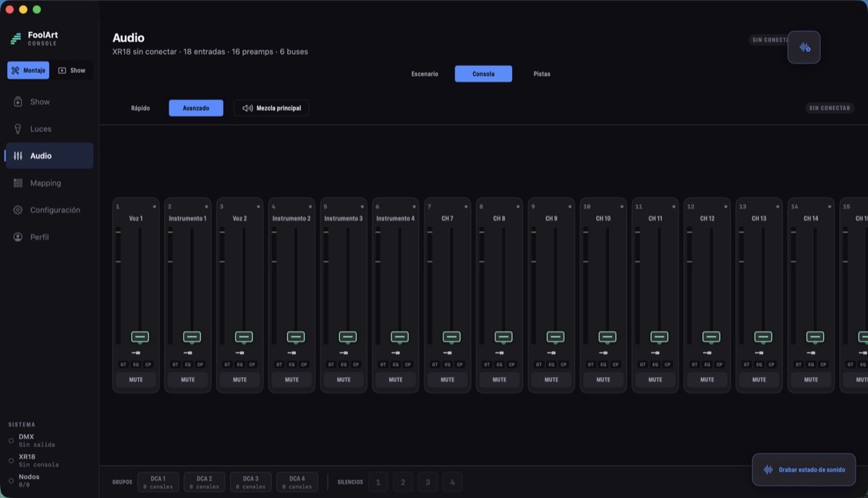Click the CH 13 fader handle

point(763,337)
